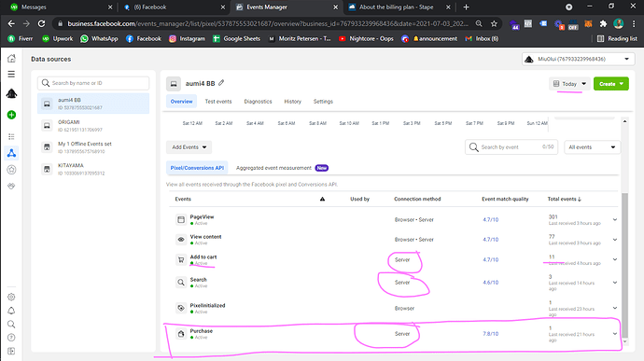Select the Pixel/Conversions API tab
The image size is (644, 361).
point(197,168)
